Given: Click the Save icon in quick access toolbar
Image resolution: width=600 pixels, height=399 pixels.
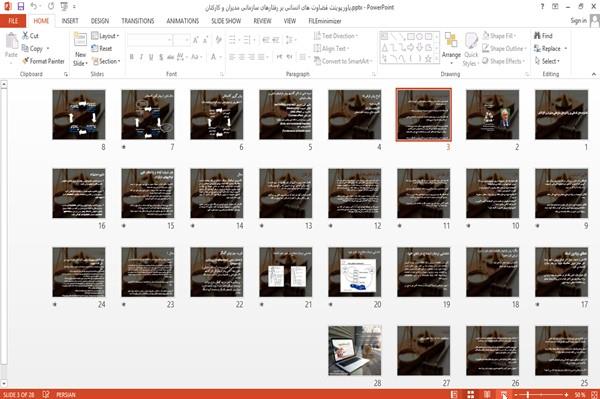Looking at the screenshot, I should 21,7.
